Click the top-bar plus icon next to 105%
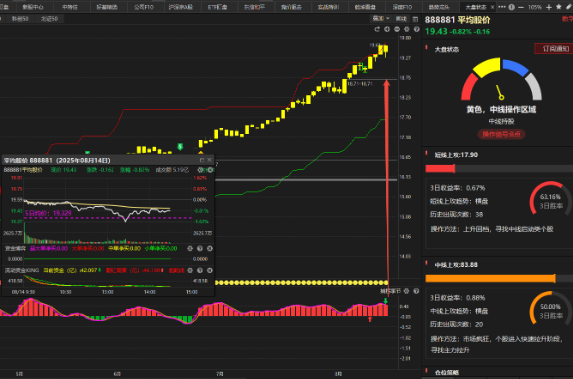573x379 pixels. pos(549,7)
